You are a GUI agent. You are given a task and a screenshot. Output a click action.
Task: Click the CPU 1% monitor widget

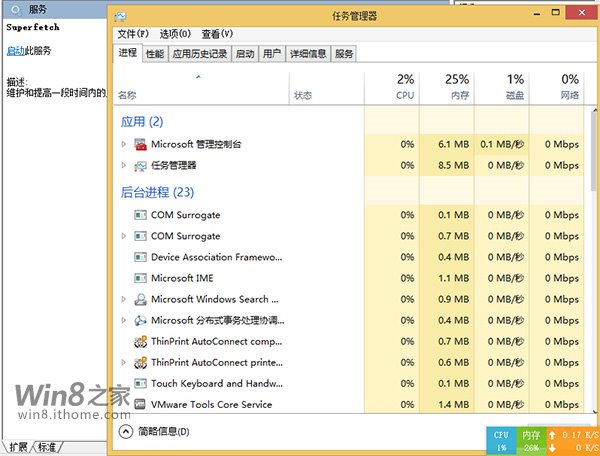pyautogui.click(x=501, y=441)
